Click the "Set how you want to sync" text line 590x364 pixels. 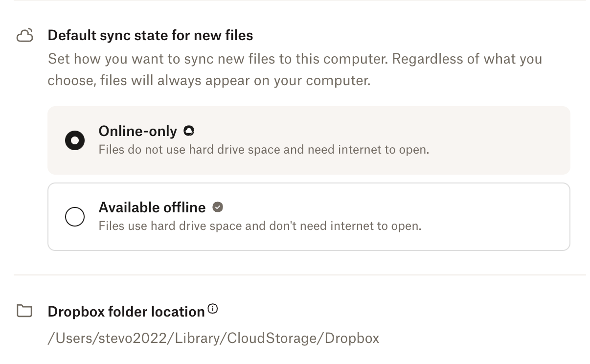(295, 59)
